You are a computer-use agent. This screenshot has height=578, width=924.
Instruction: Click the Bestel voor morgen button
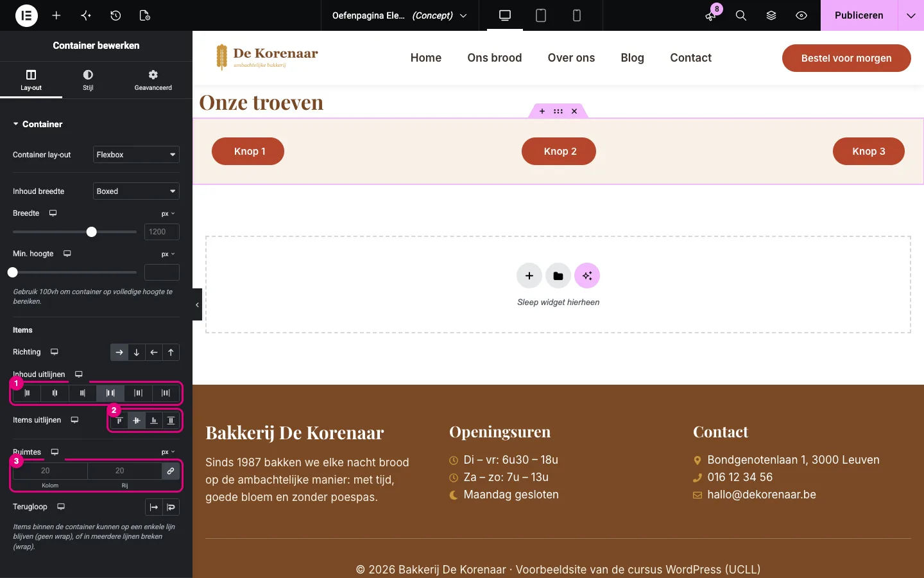(846, 58)
